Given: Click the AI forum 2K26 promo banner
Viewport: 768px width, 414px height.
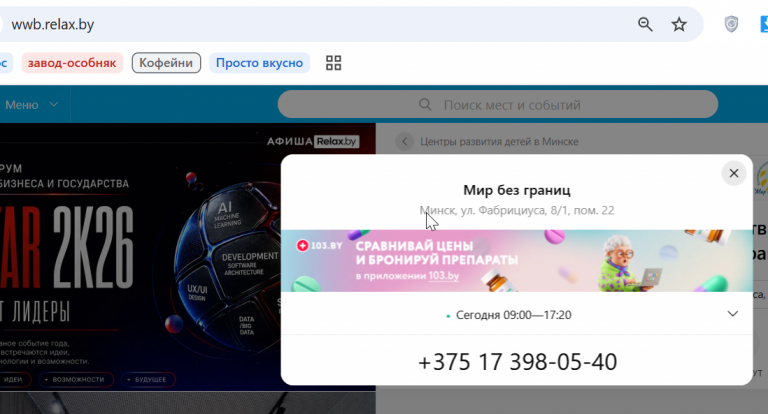Looking at the screenshot, I should 188,257.
